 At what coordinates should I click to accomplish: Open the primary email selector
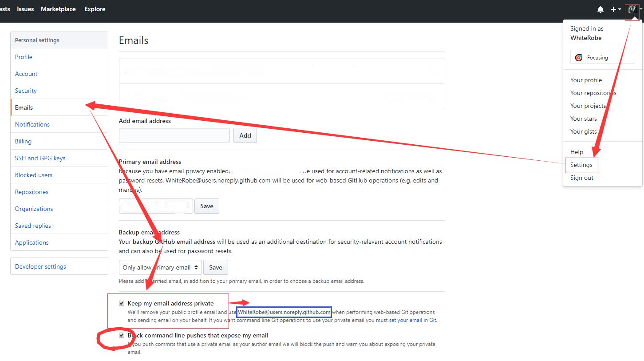tap(156, 206)
